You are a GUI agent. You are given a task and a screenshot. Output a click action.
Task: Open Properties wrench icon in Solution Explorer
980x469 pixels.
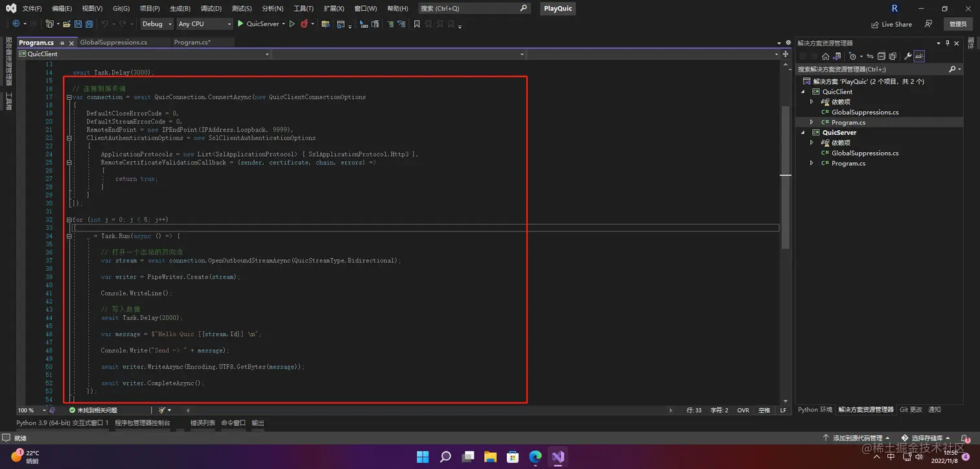[908, 56]
